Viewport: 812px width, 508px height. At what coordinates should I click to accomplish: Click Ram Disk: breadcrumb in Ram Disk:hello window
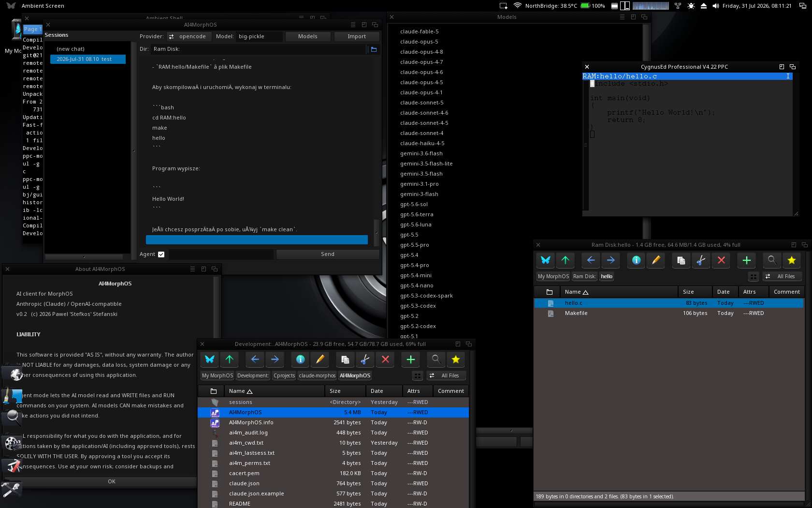[x=585, y=277]
